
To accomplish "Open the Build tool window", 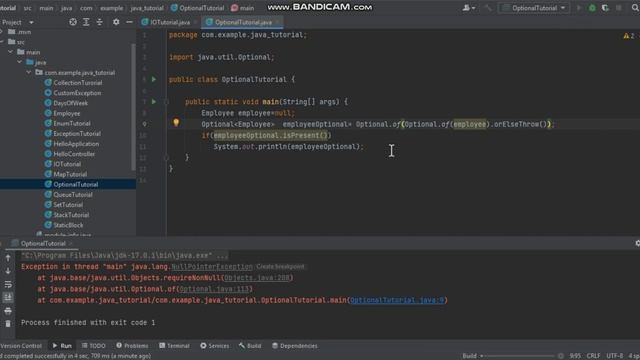I will tap(250, 346).
